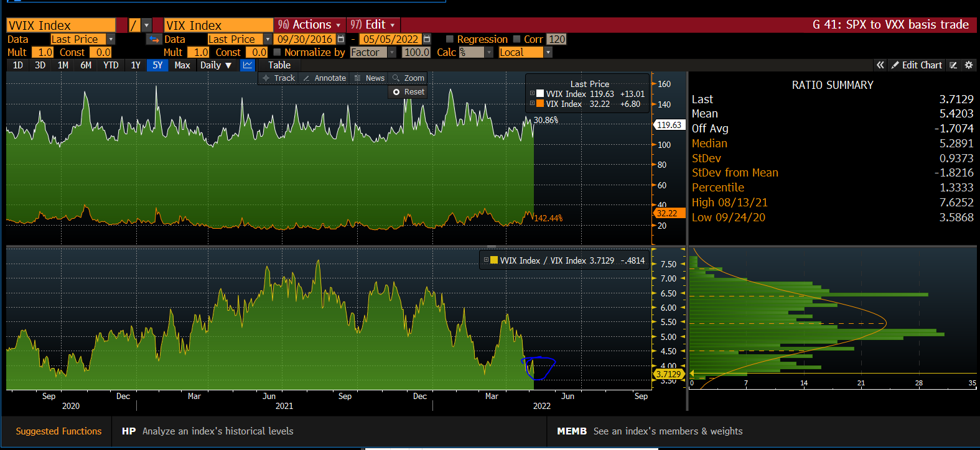The image size is (980, 450).
Task: Activate the Track crosshair tool
Action: (279, 78)
